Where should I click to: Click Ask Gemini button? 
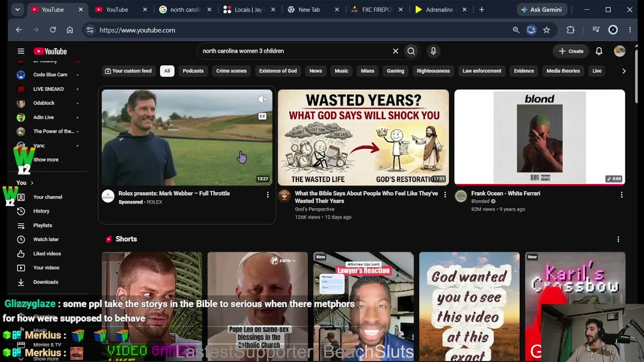[x=541, y=10]
